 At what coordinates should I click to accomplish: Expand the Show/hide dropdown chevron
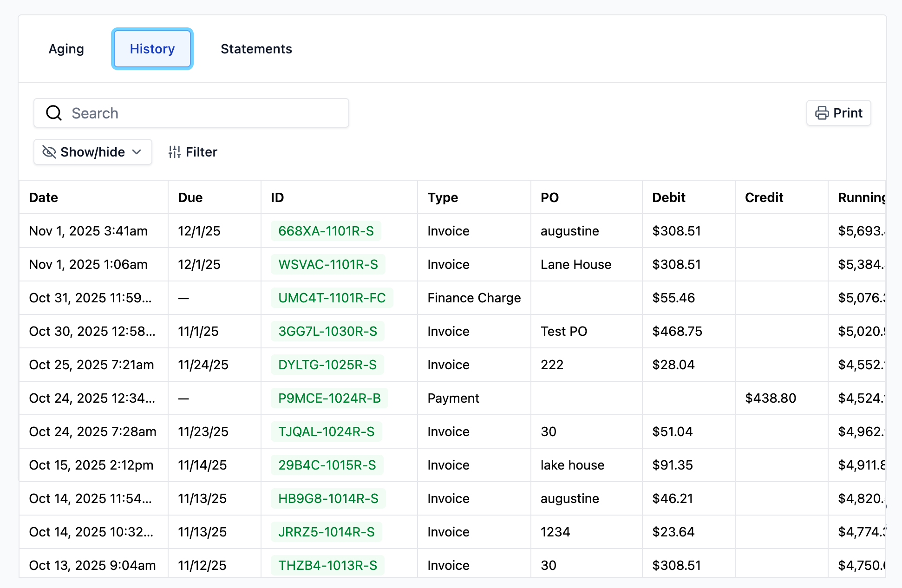(137, 152)
